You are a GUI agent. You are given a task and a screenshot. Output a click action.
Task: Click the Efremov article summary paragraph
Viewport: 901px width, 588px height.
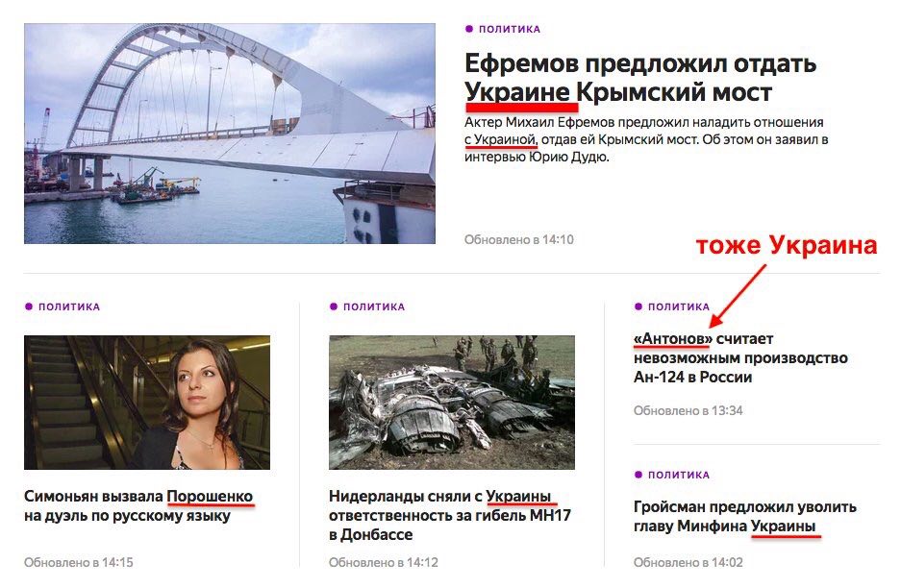point(646,139)
